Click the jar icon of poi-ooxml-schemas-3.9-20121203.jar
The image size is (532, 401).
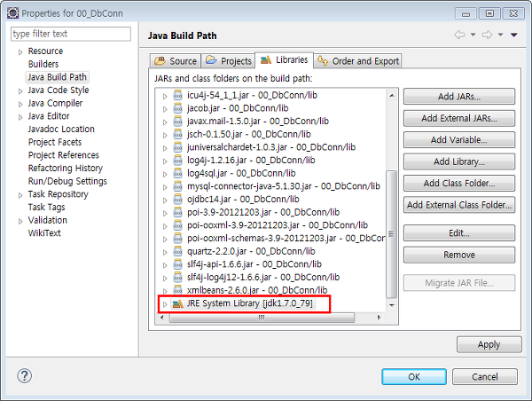coord(178,239)
